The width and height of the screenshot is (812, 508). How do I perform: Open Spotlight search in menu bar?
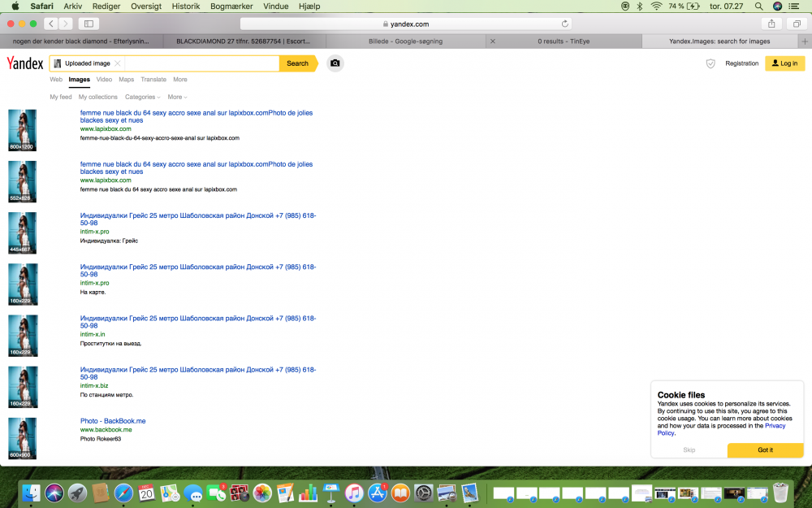click(x=758, y=7)
